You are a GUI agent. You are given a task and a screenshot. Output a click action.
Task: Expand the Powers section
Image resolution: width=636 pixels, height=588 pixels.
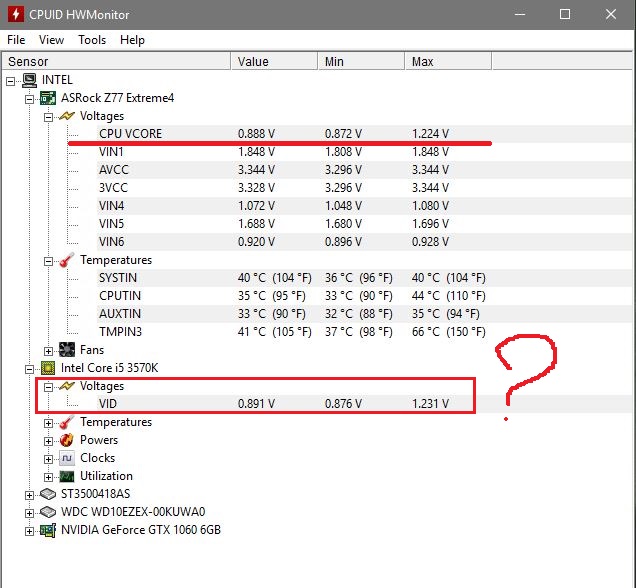tap(48, 441)
